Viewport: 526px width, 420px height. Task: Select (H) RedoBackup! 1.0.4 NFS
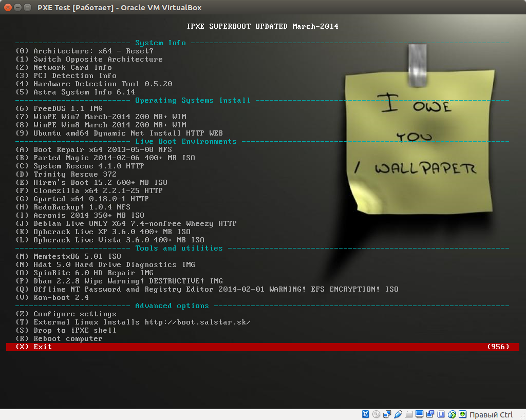73,207
